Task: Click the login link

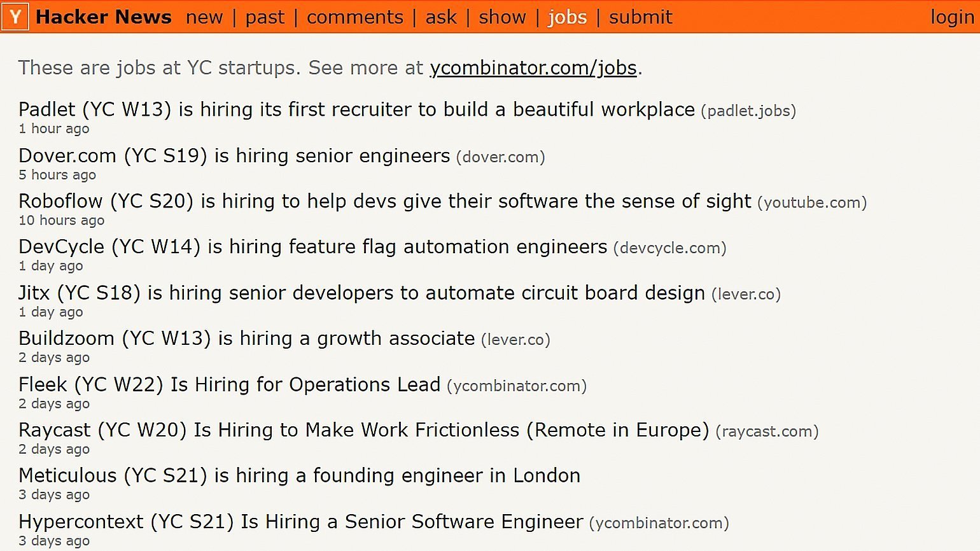Action: coord(952,17)
